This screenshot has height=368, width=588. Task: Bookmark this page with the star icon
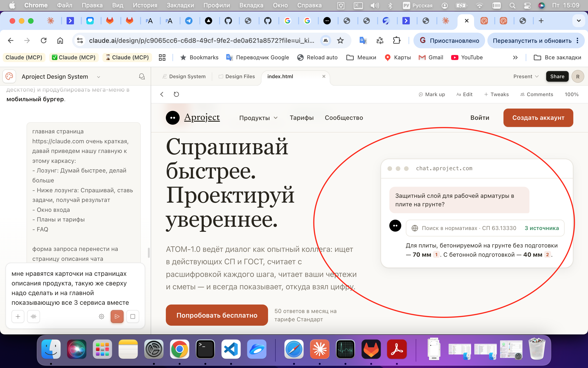340,40
